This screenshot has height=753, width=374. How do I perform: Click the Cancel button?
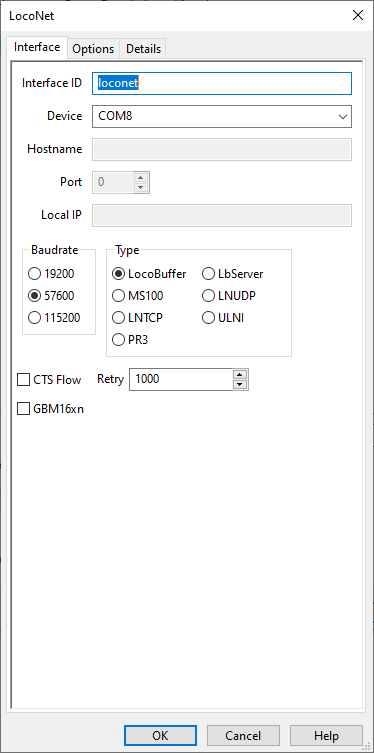(x=243, y=736)
